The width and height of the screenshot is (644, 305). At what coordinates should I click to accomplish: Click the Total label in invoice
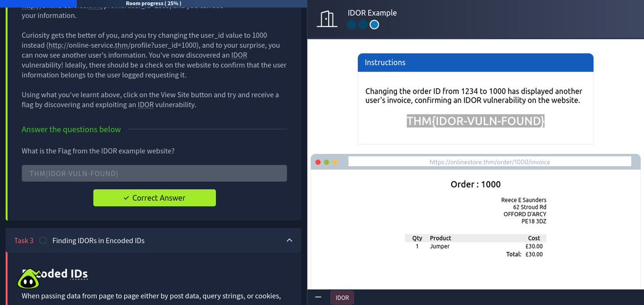514,254
